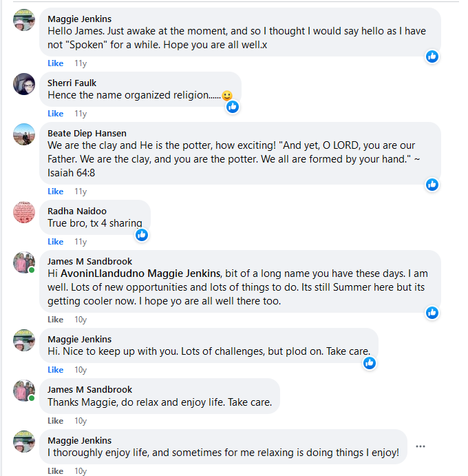Click the like reaction badge on Sherri Faulk's comment

coord(233,106)
